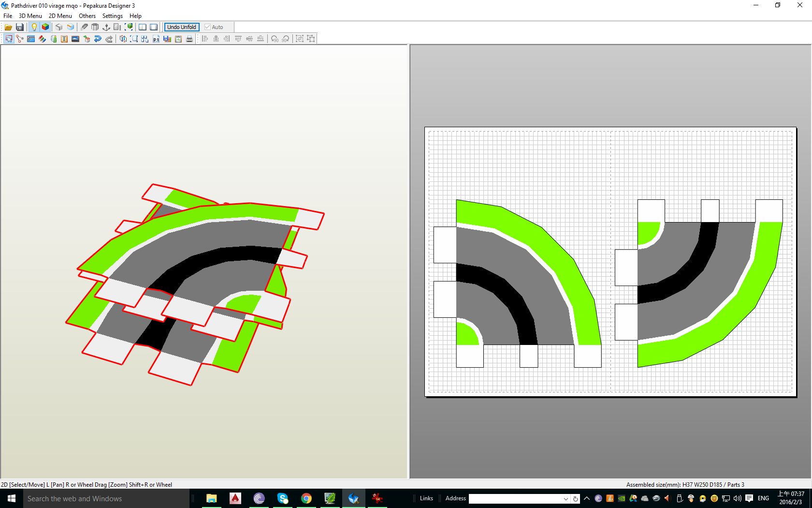Open the Help menu

[x=135, y=16]
